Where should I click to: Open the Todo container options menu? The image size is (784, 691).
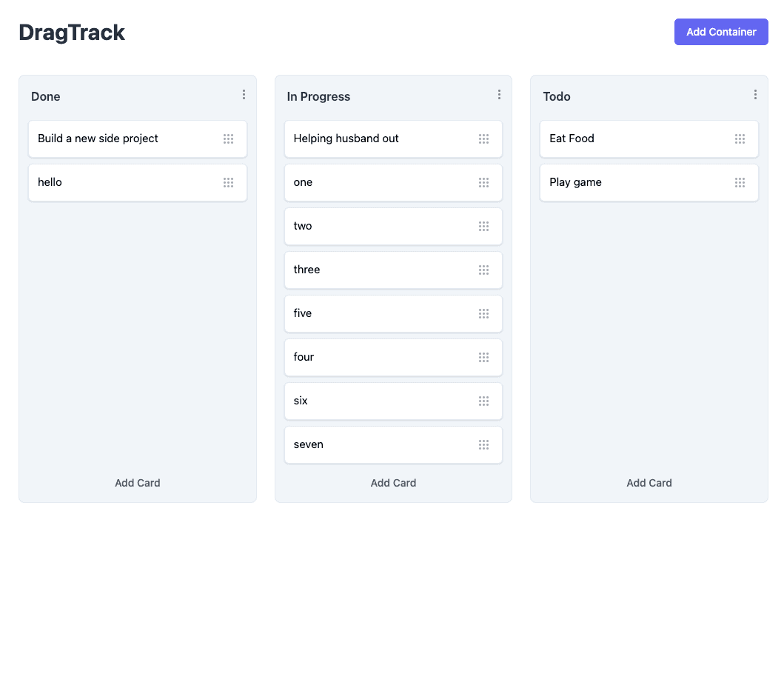coord(756,95)
